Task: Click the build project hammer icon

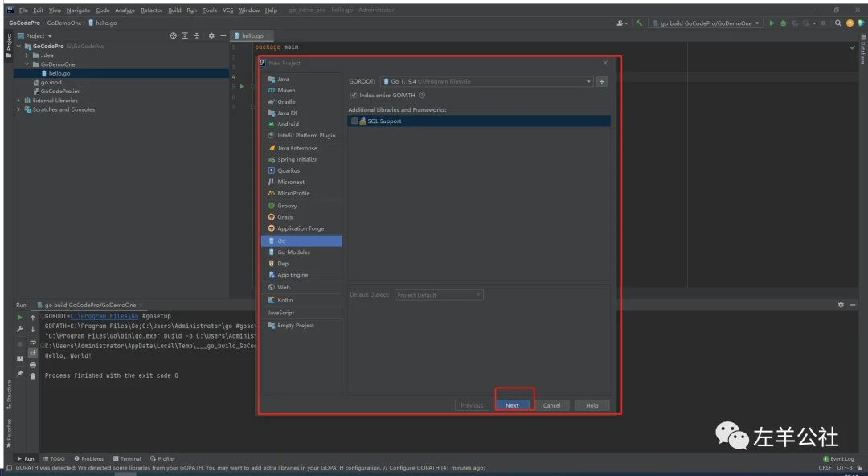Action: point(639,23)
